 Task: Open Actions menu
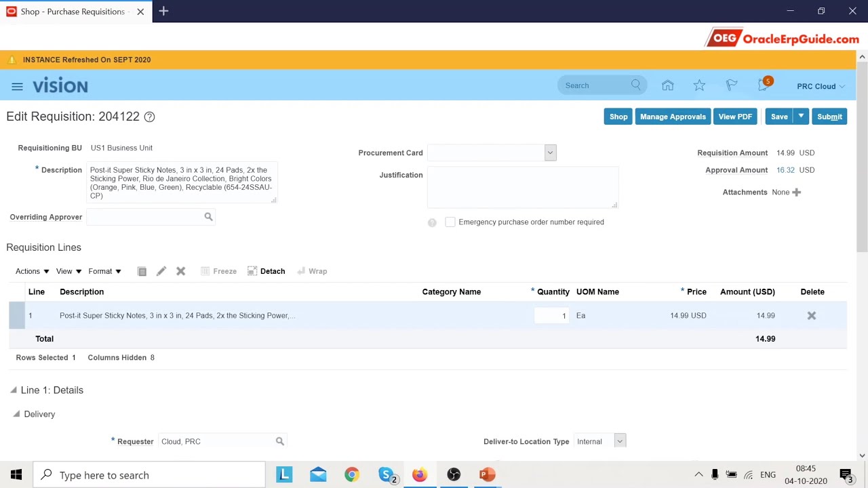point(32,271)
